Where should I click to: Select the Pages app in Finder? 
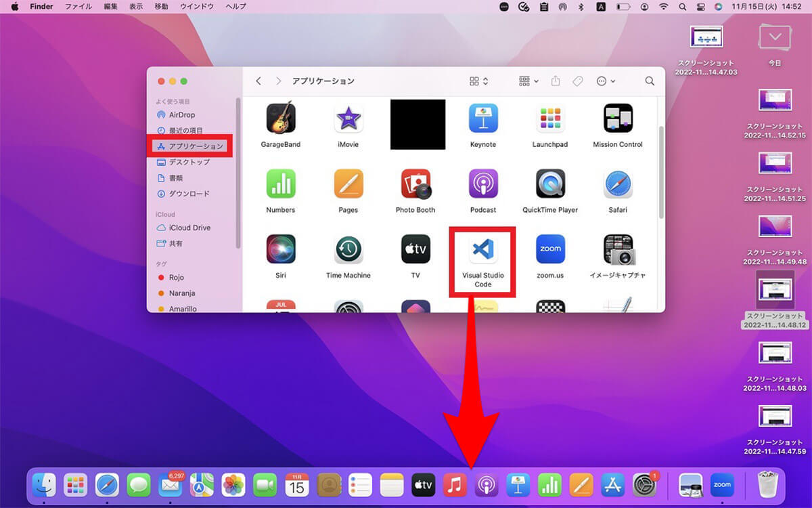click(x=348, y=184)
